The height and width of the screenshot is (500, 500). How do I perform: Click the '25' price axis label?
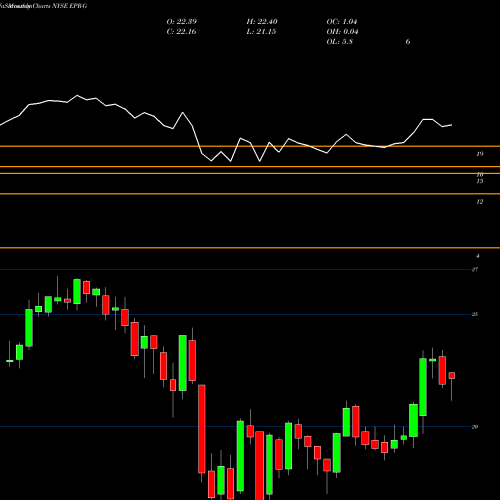[475, 314]
